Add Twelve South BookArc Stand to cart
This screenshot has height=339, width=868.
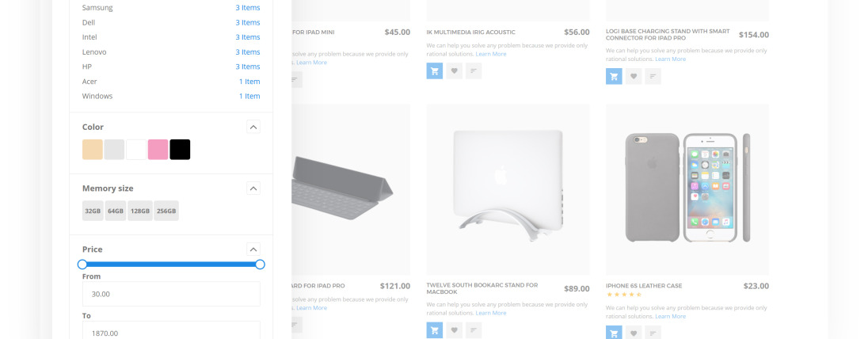coord(435,330)
